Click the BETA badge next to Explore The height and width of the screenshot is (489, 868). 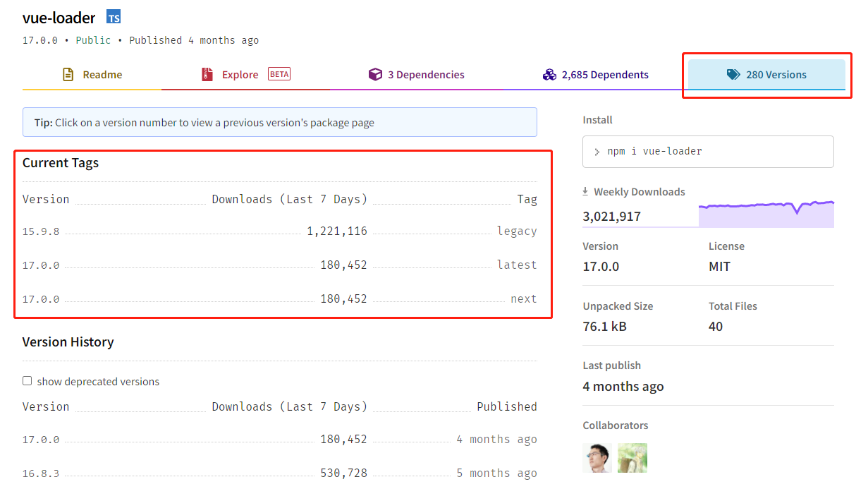pos(278,73)
